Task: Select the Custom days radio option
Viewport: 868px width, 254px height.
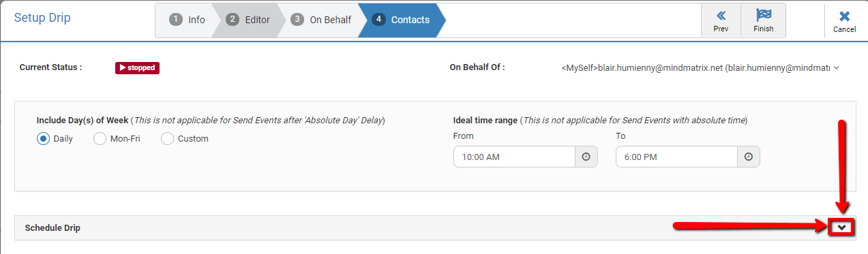Action: 167,138
